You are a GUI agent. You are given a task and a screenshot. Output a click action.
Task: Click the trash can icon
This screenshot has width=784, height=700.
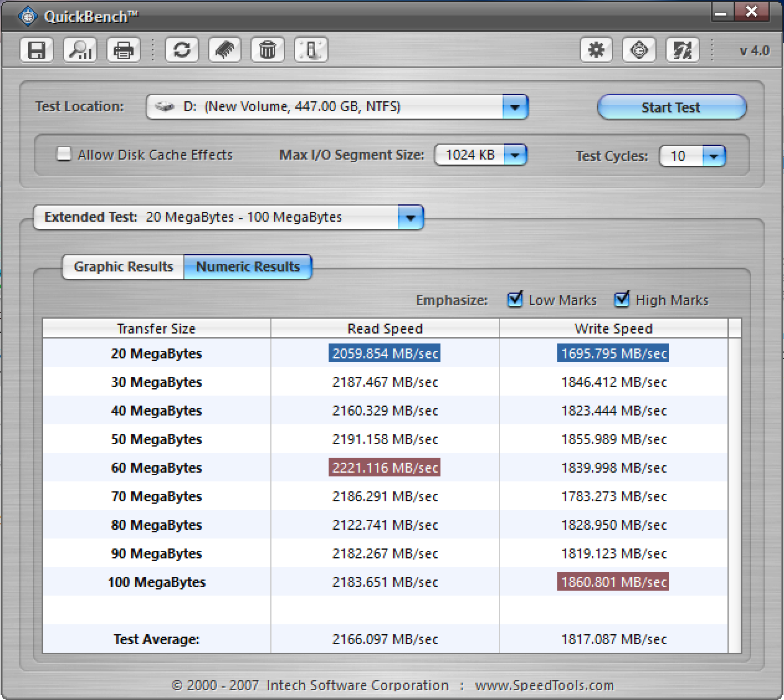268,50
